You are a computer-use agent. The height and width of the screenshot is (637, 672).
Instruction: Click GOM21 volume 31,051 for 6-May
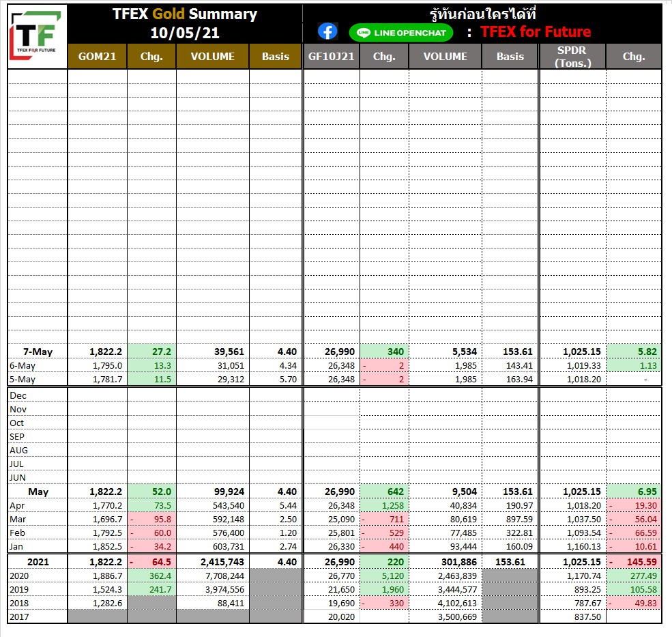click(231, 366)
